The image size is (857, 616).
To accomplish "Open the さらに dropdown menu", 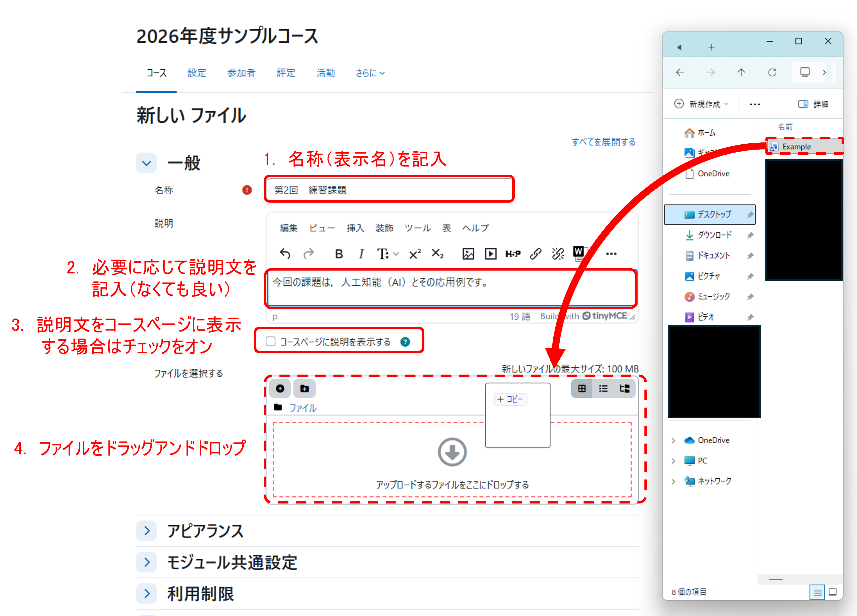I will click(x=370, y=73).
